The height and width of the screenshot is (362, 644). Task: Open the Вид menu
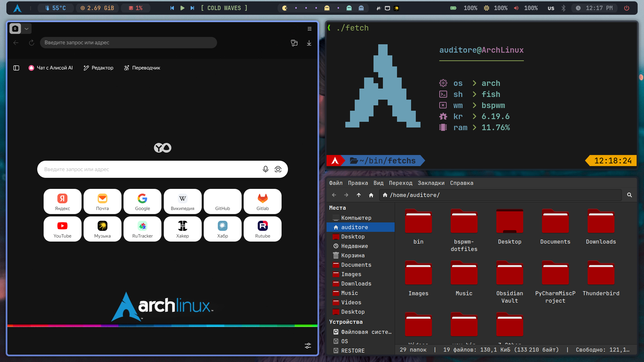tap(378, 183)
